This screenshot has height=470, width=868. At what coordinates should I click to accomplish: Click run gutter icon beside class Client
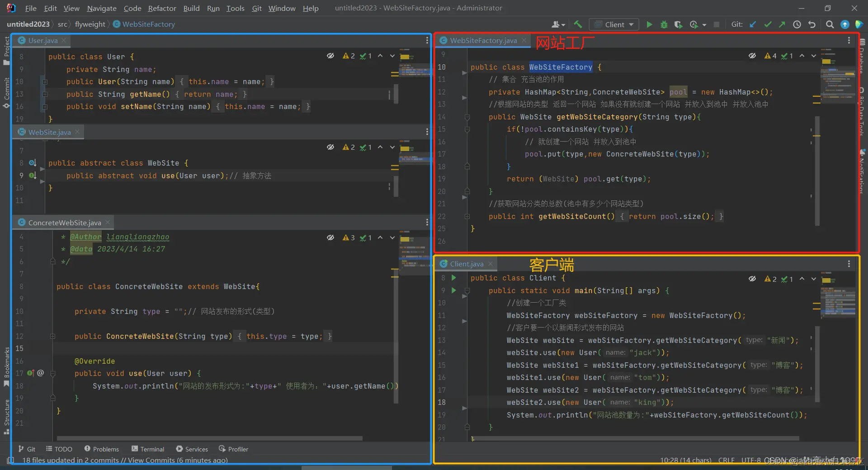pyautogui.click(x=454, y=278)
